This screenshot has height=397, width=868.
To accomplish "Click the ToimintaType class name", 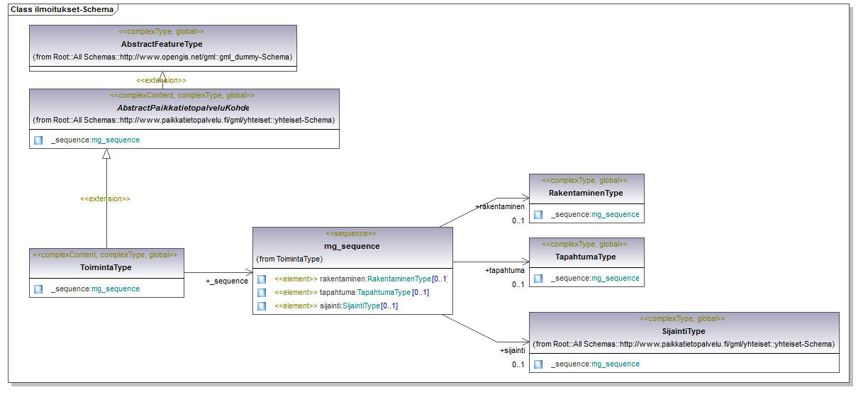I will [x=106, y=267].
